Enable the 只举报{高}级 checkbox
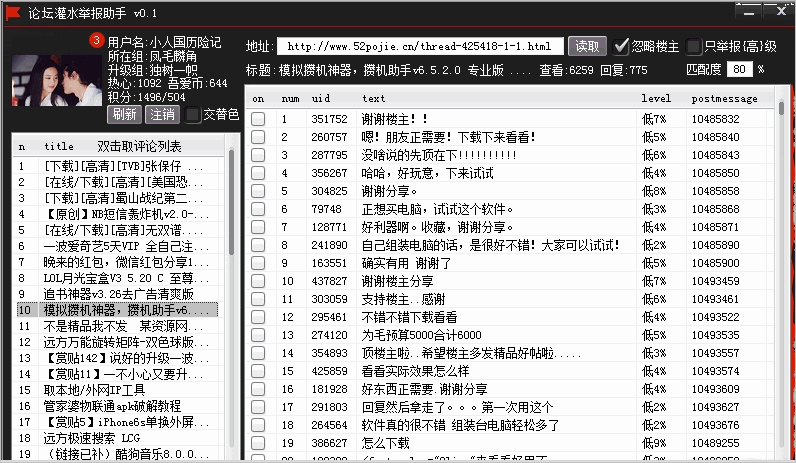This screenshot has height=463, width=796. pyautogui.click(x=693, y=47)
